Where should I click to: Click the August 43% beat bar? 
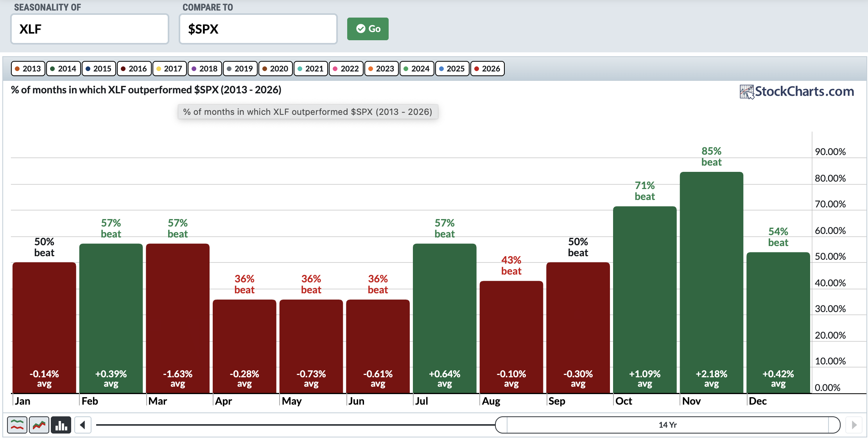coord(511,337)
